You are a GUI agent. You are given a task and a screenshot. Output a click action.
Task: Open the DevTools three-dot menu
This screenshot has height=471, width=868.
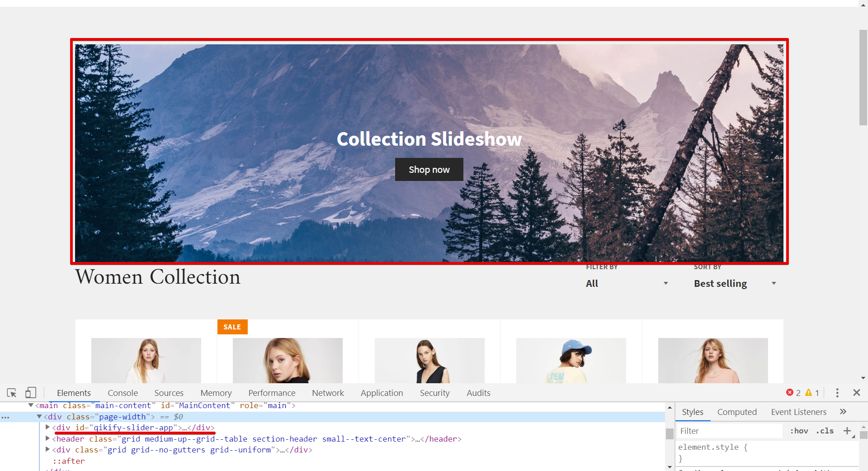coord(837,393)
